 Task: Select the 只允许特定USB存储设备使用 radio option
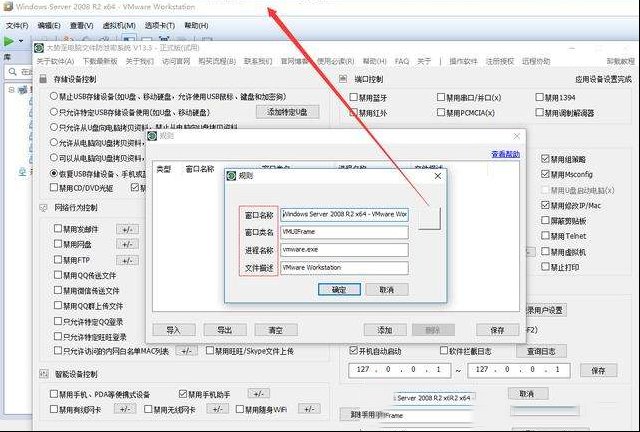click(53, 111)
